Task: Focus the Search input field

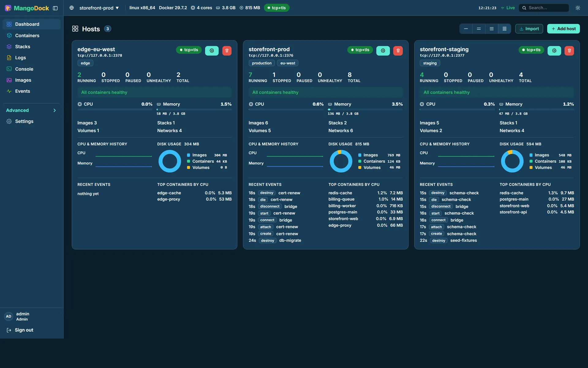Action: point(544,8)
